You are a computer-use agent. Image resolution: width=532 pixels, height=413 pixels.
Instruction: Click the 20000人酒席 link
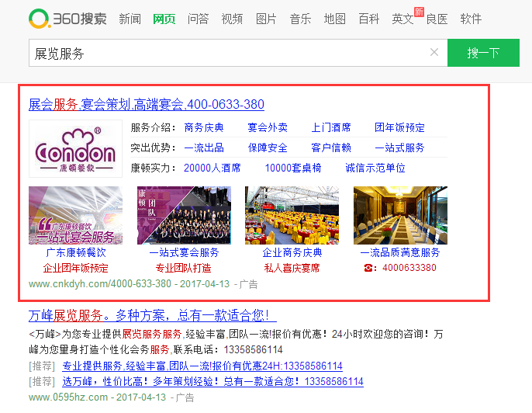[x=212, y=168]
